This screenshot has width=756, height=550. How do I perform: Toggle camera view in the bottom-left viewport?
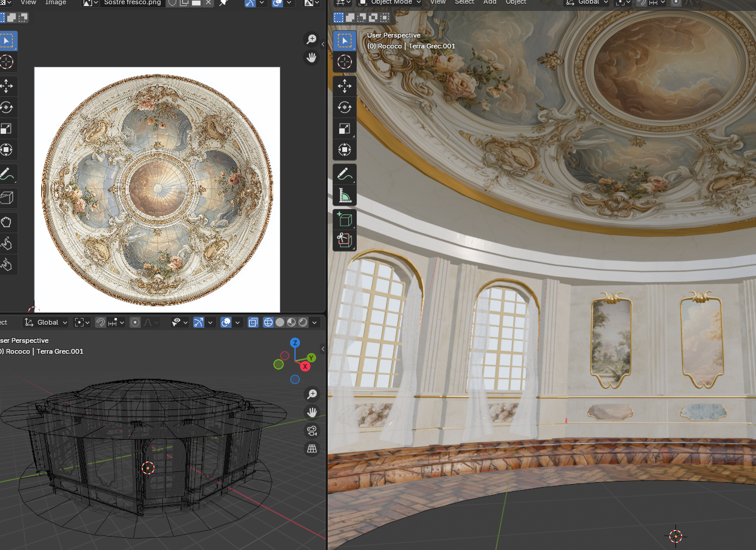[312, 431]
